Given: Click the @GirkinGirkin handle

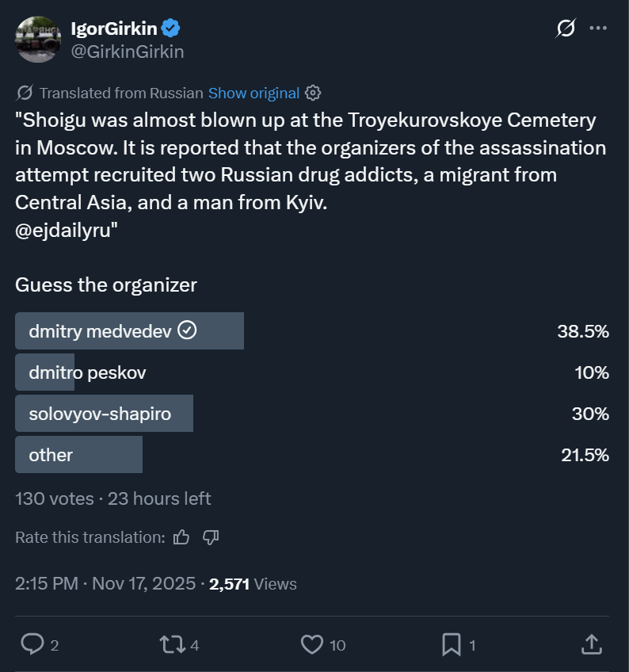Looking at the screenshot, I should pyautogui.click(x=128, y=52).
